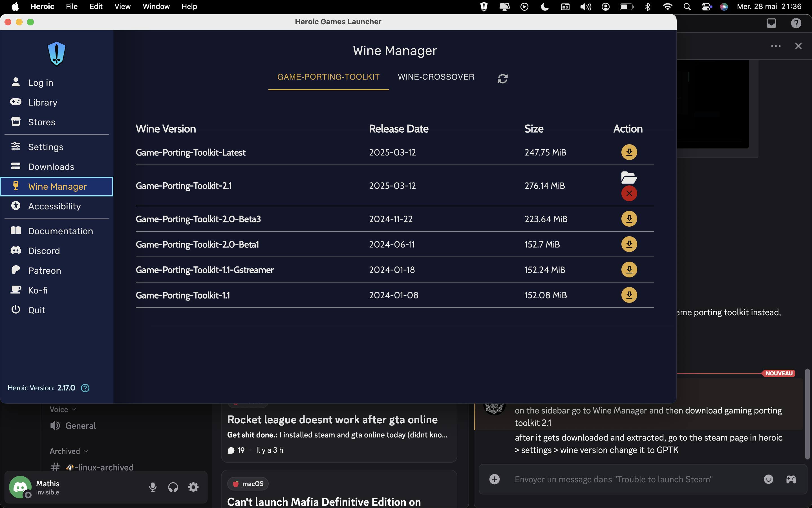812x508 pixels.
Task: Open Patreon link in sidebar
Action: (56, 270)
